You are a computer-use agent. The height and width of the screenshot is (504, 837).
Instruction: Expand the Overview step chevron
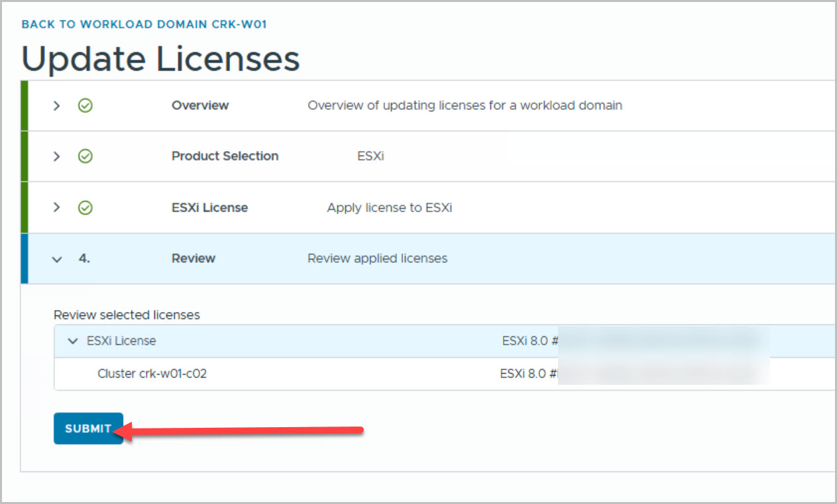(56, 105)
